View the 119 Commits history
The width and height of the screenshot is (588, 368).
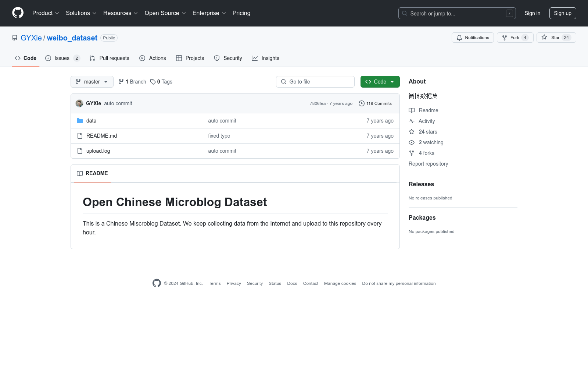tap(375, 103)
